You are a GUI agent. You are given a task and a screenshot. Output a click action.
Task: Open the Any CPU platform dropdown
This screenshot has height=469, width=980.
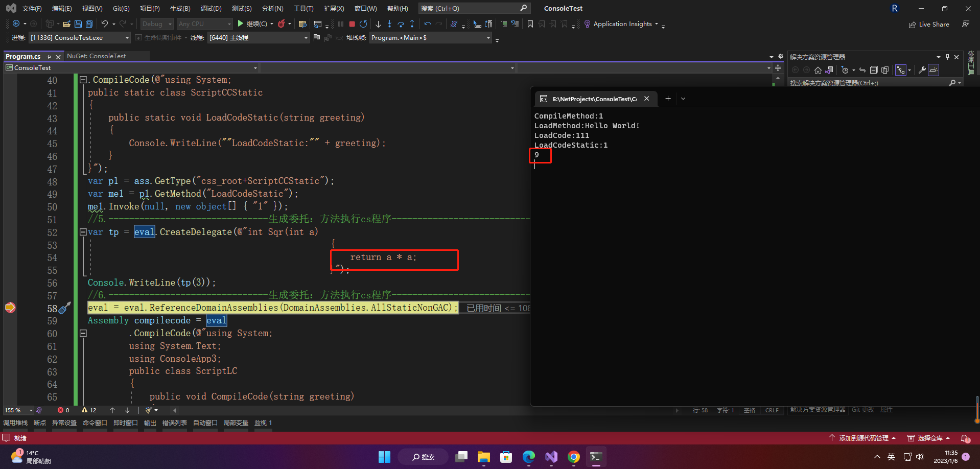(x=204, y=24)
